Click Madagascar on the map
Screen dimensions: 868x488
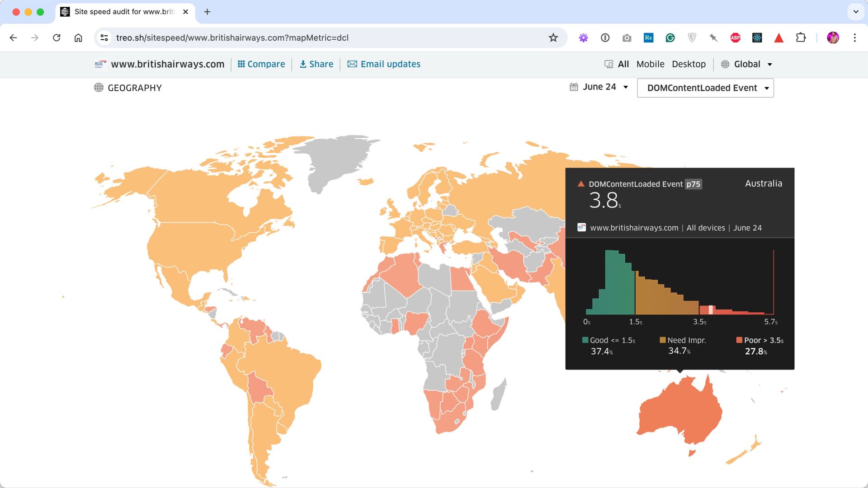[499, 395]
